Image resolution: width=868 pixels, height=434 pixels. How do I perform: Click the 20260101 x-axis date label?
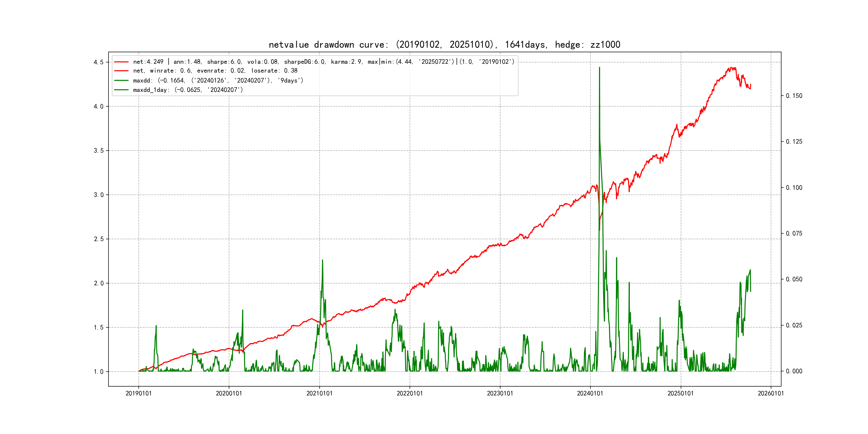[x=771, y=393]
